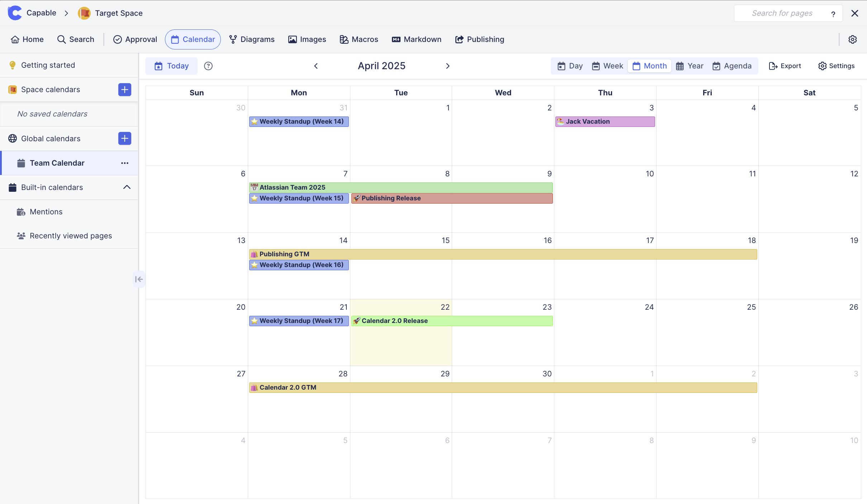Go to previous month arrow
Screen dimensions: 867x504
[316, 66]
